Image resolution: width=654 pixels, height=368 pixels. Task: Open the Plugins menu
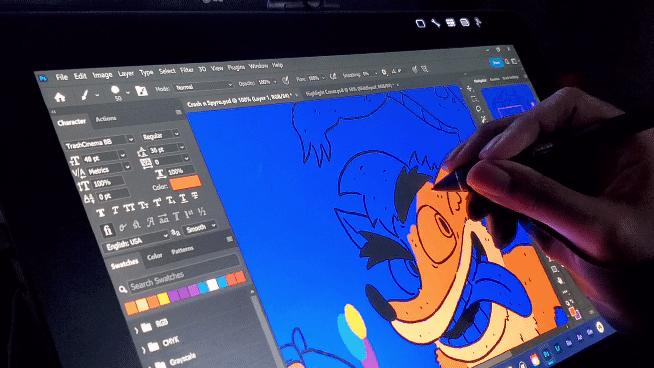pos(236,67)
